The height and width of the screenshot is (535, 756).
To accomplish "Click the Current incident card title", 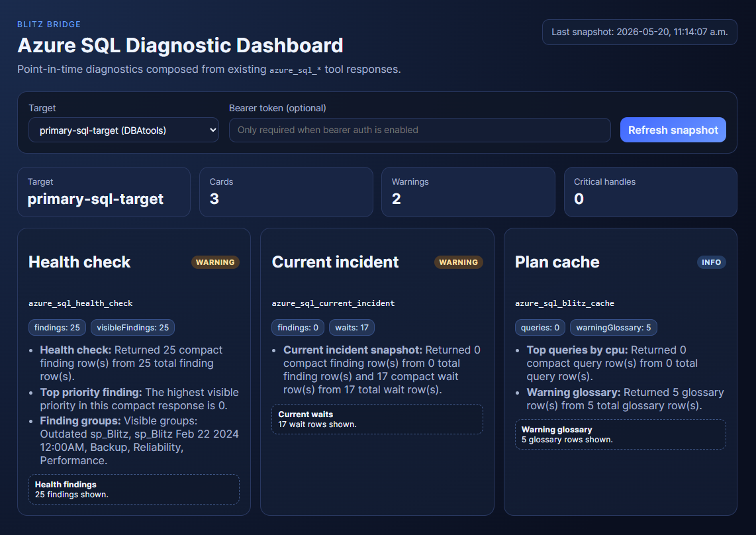I will (x=335, y=262).
